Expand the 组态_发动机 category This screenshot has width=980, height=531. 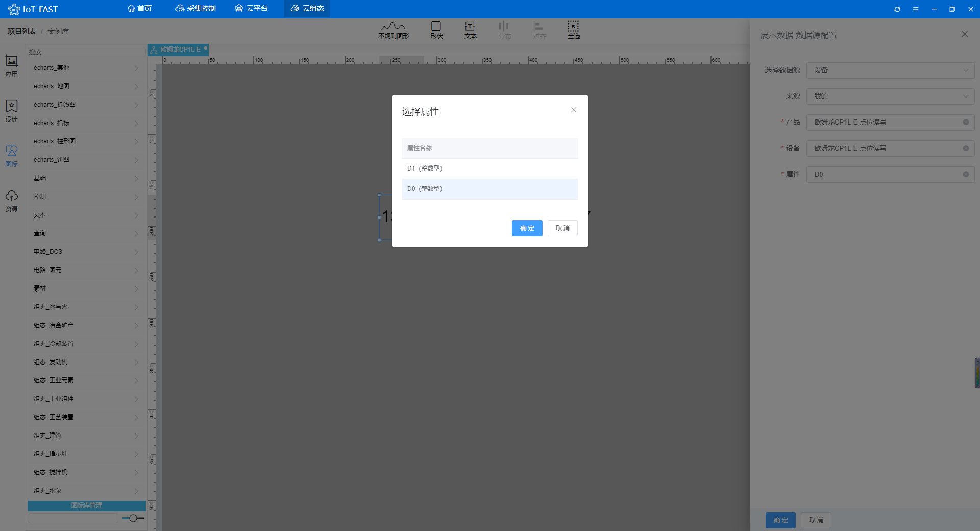86,362
